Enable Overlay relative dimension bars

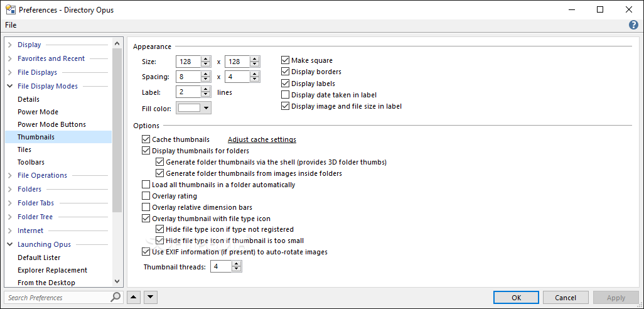coord(146,207)
